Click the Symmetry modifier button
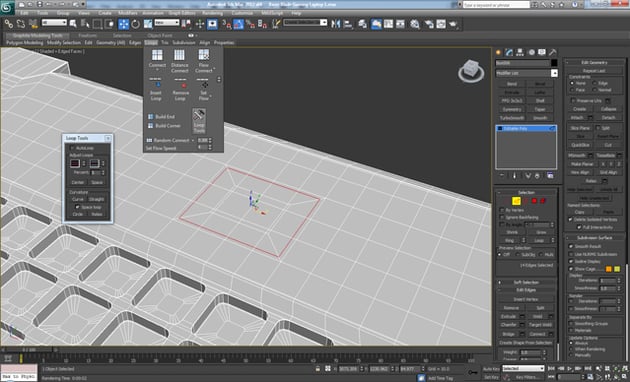 pyautogui.click(x=512, y=109)
